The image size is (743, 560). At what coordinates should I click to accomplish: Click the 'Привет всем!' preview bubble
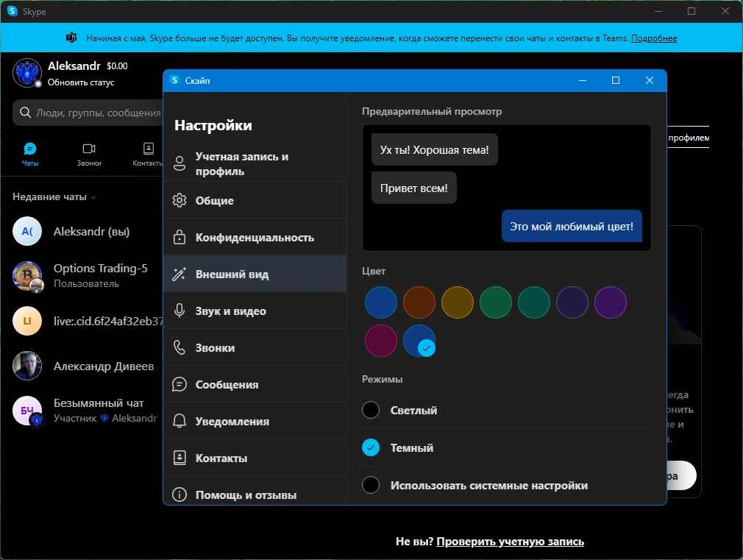(414, 188)
